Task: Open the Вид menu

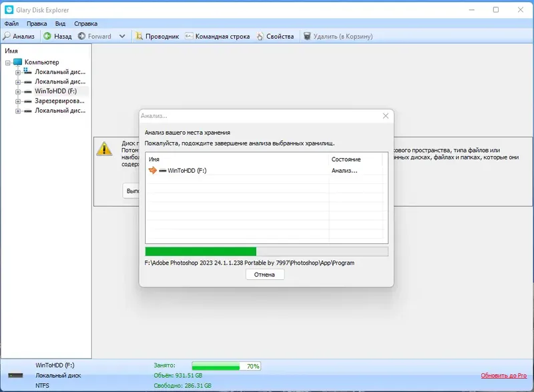Action: point(60,23)
